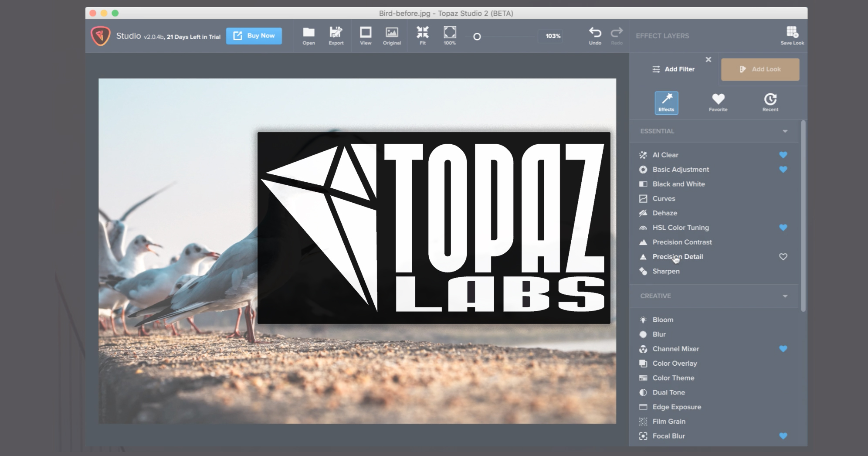Click the zoom slider handle
The height and width of the screenshot is (456, 868).
(x=477, y=37)
